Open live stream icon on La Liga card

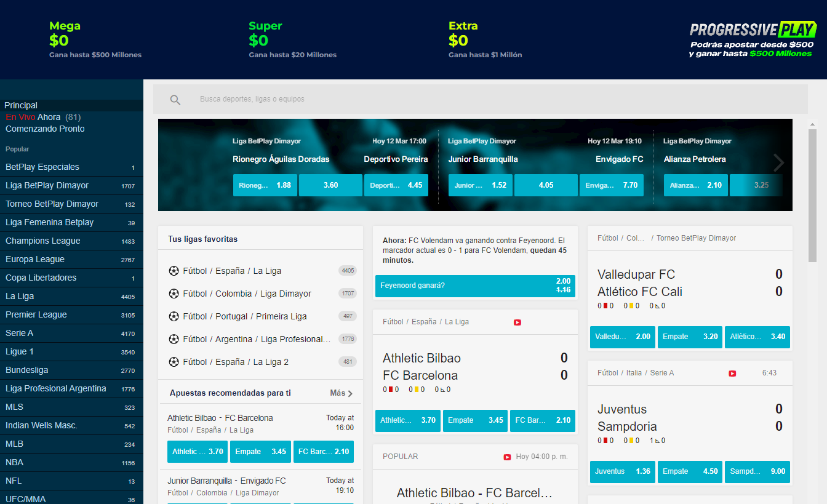[x=517, y=322]
